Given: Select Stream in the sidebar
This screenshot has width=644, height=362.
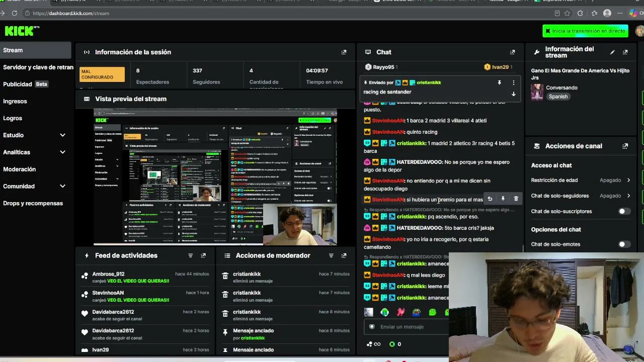Looking at the screenshot, I should coord(35,50).
